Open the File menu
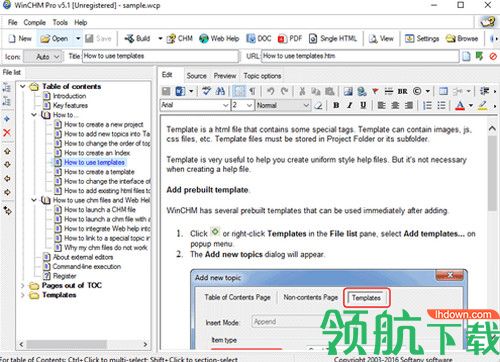 (x=12, y=22)
